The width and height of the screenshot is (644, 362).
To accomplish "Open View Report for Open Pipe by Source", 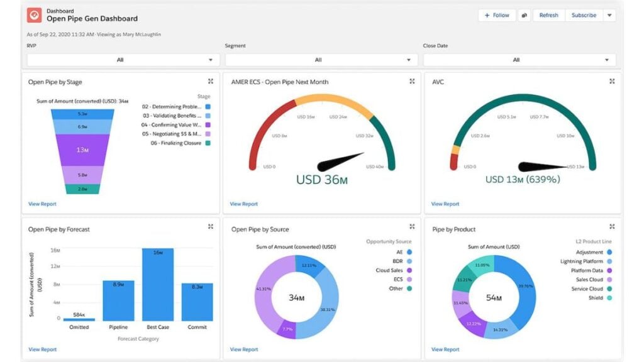I will [x=244, y=349].
